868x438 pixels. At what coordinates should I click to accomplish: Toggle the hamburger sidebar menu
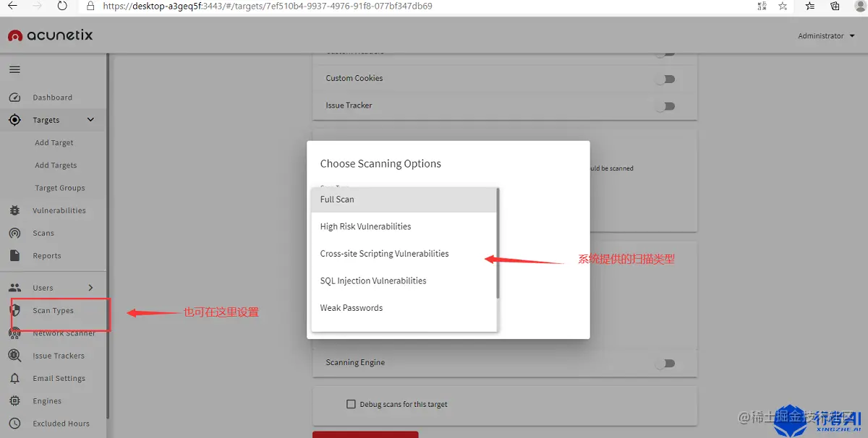[x=14, y=70]
